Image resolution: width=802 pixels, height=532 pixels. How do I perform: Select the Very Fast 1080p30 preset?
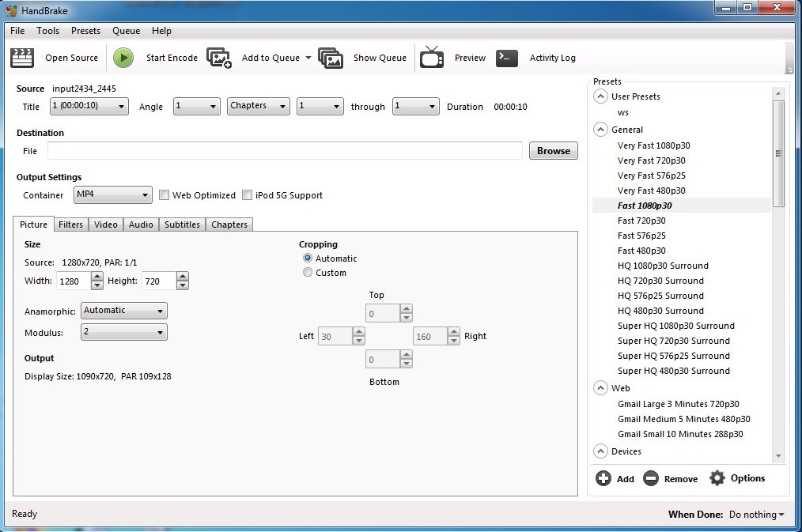tap(653, 145)
